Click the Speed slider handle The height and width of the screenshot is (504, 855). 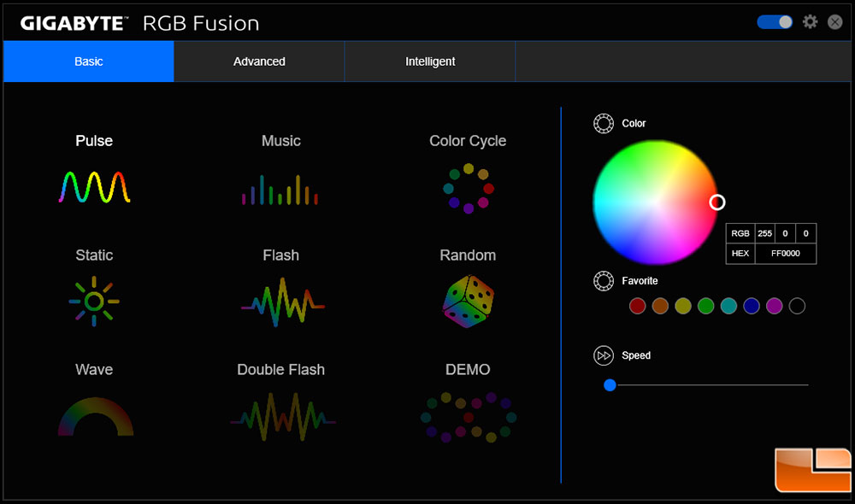[x=610, y=385]
